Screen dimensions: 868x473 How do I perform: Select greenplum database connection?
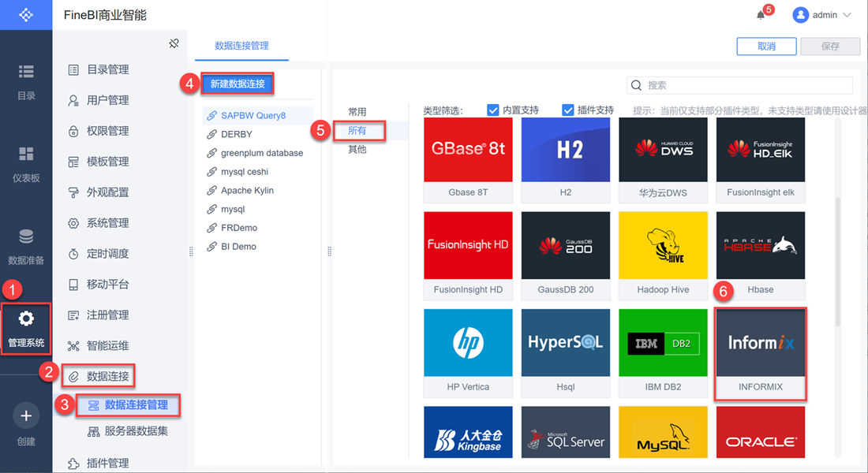click(x=257, y=153)
